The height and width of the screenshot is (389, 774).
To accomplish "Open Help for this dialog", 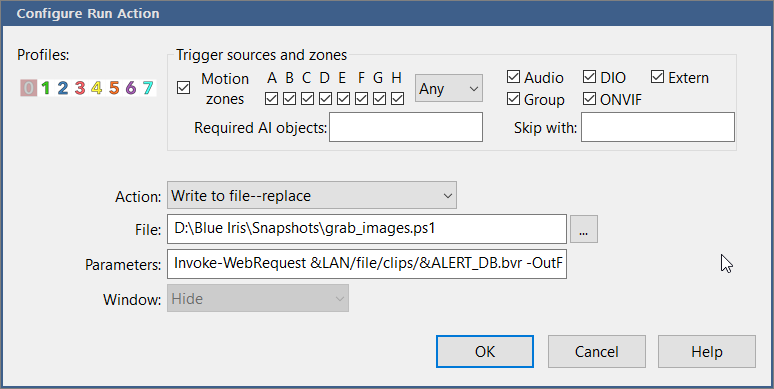I will point(707,351).
